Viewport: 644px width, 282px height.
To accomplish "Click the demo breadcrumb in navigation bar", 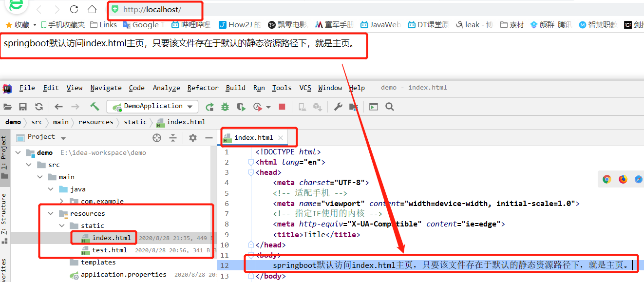I will coord(13,122).
